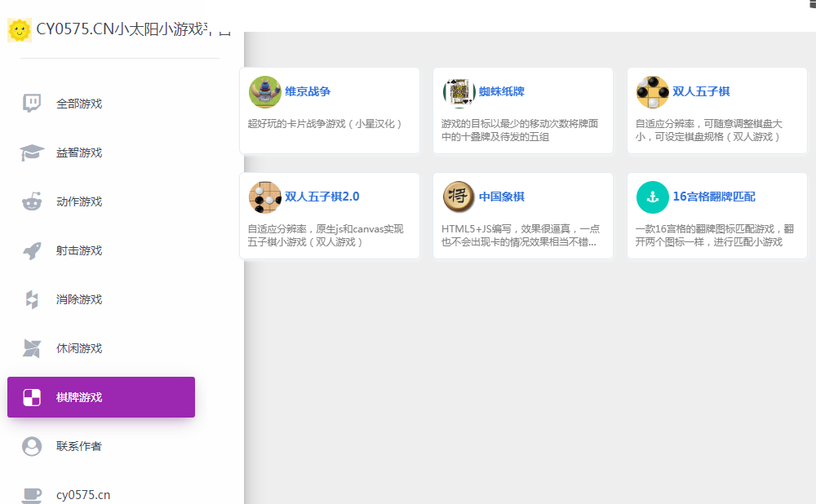Click the checkerboard icon for 棋牌游戏

(x=32, y=397)
